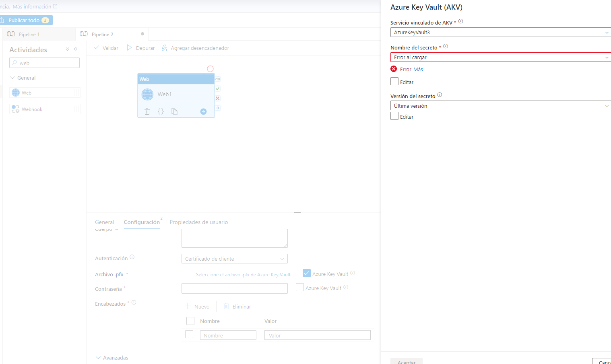Enable Editar under Nombre del secreto
The image size is (611, 364).
pos(394,81)
